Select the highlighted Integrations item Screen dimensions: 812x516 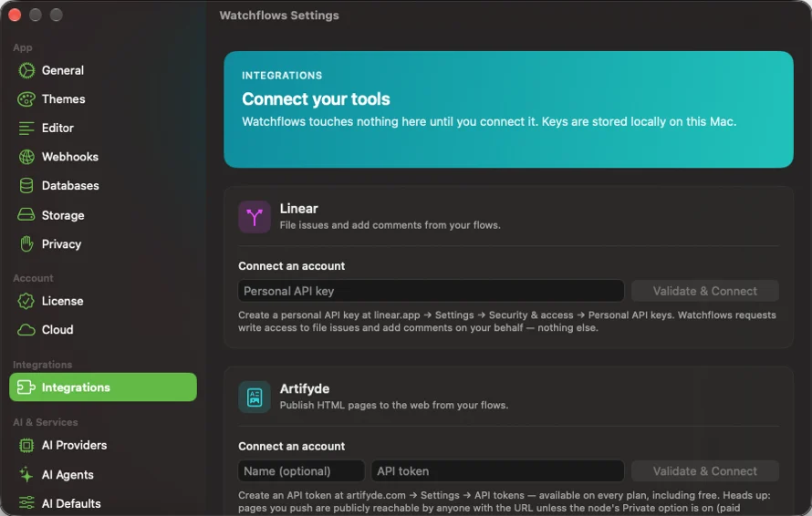103,387
